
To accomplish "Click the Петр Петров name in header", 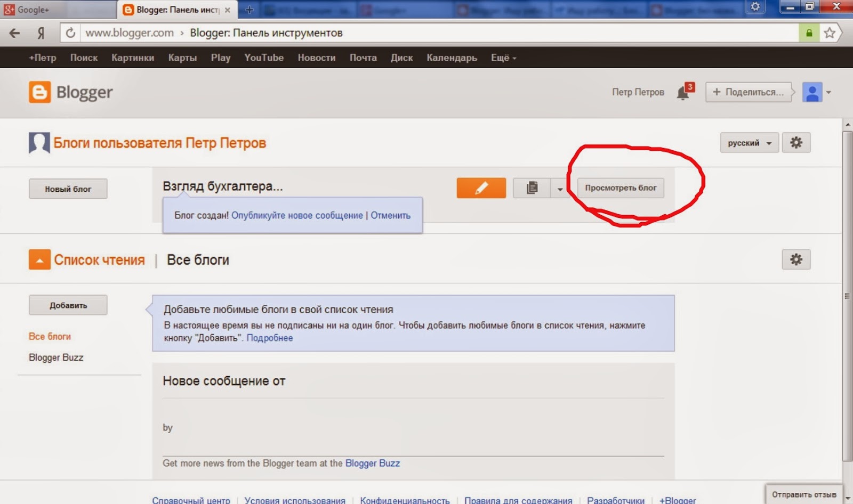I will [638, 92].
